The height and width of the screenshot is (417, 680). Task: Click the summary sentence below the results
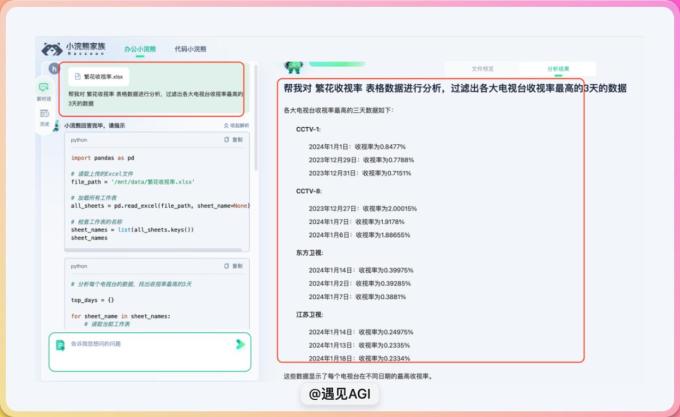358,376
